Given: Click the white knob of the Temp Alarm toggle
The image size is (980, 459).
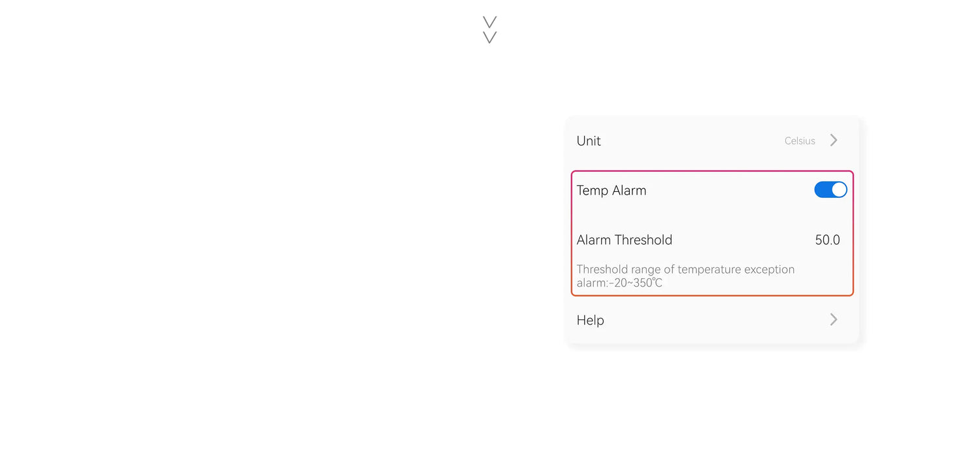Looking at the screenshot, I should pos(839,190).
